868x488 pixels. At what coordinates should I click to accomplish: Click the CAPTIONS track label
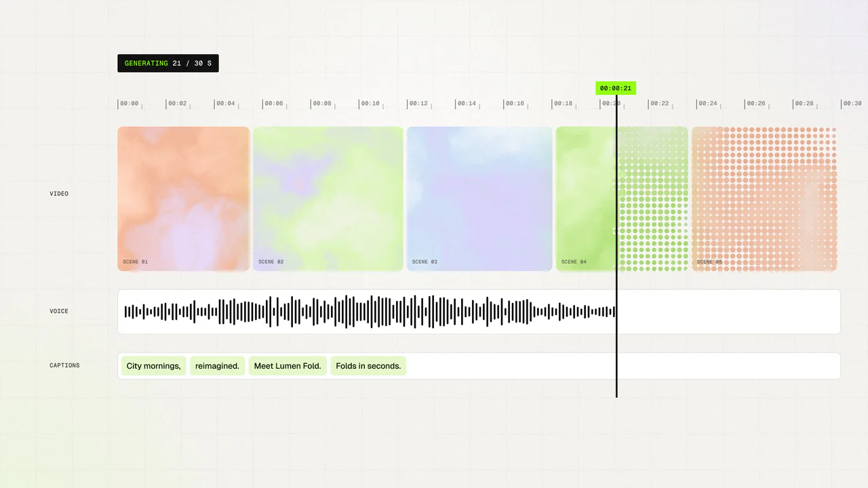click(x=64, y=365)
